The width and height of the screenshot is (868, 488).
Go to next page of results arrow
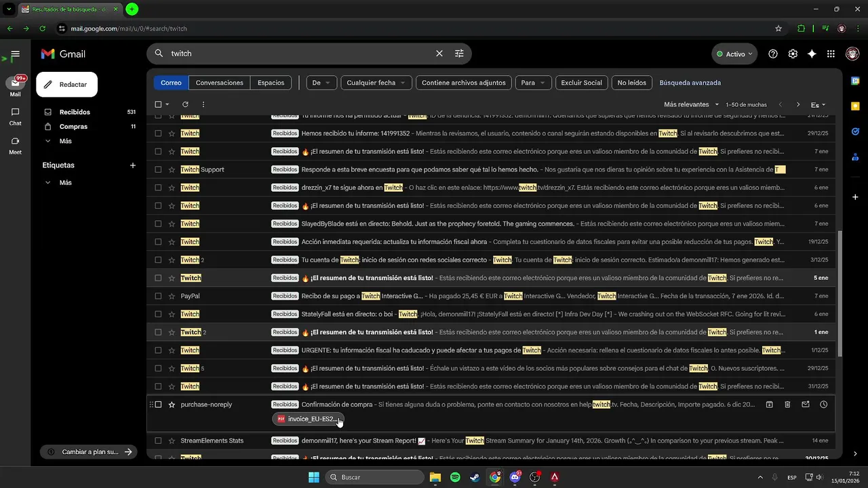798,104
